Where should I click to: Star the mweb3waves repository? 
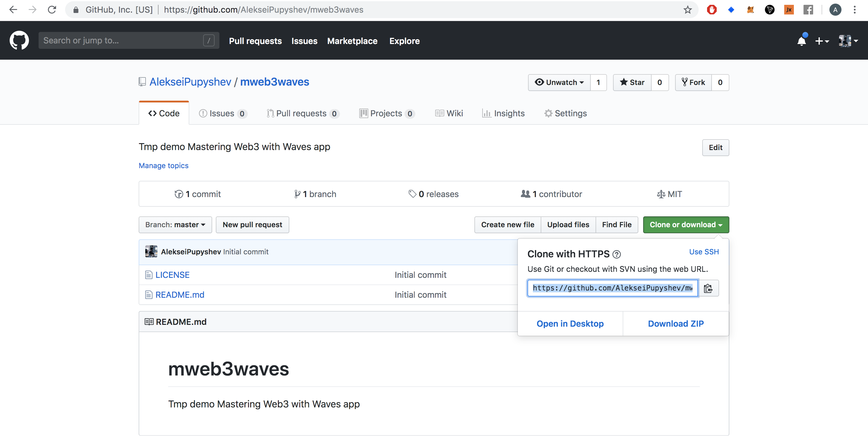click(x=632, y=83)
